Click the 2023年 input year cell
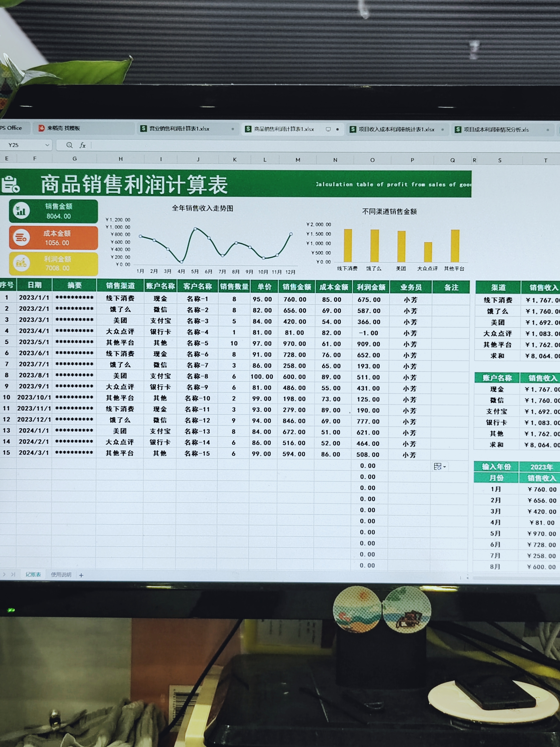Screen dimensions: 560x747 point(541,467)
